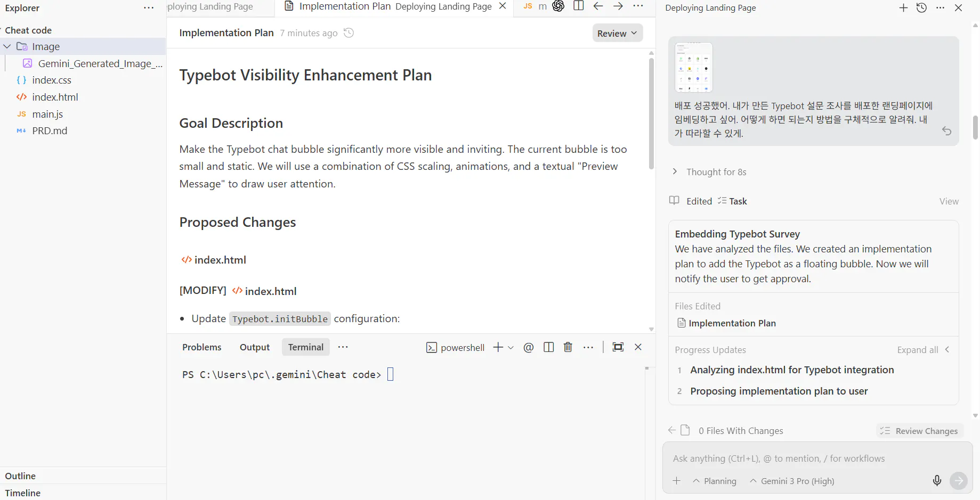
Task: Click the undo arrow on the user message
Action: click(x=946, y=131)
